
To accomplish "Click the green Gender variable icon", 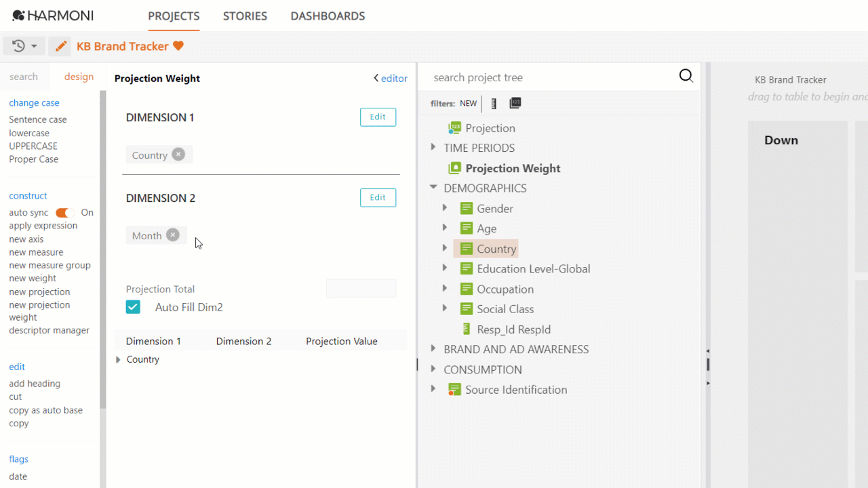I will coord(466,209).
